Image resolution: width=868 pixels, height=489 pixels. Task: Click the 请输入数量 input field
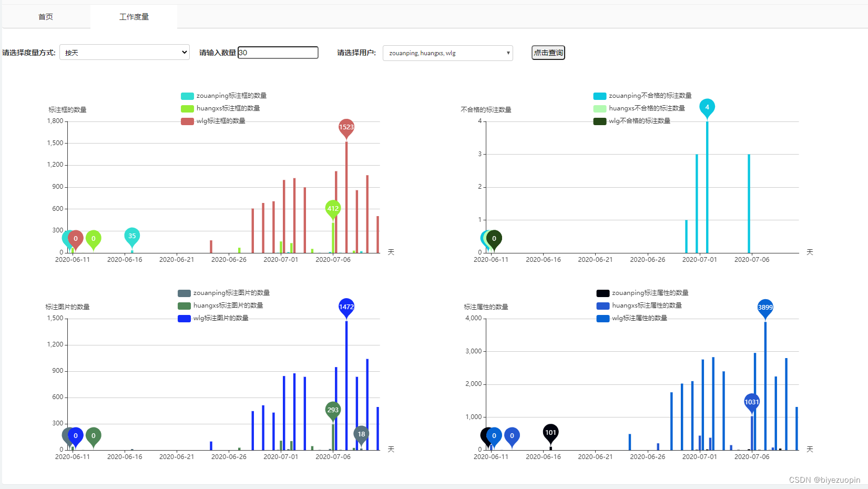tap(278, 53)
